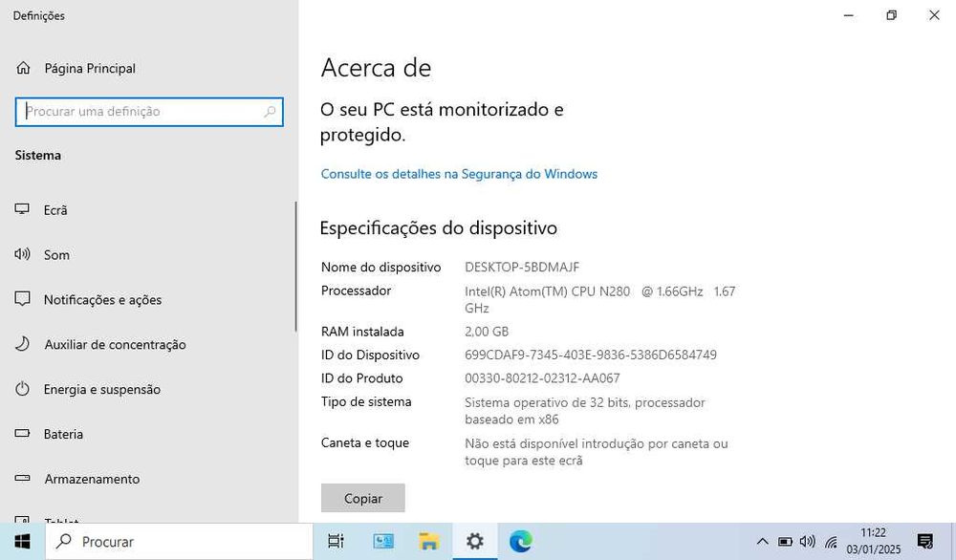
Task: Click the tray volume speaker icon
Action: point(807,541)
